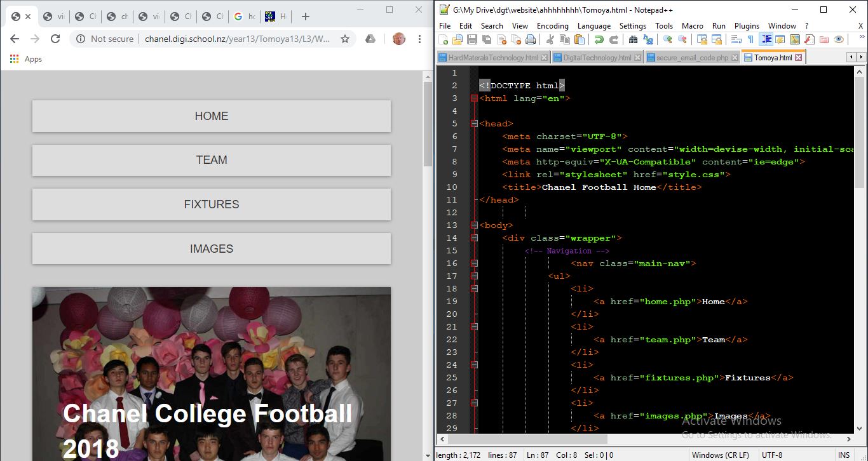Click the Save icon in Notepad++ toolbar

pos(472,39)
